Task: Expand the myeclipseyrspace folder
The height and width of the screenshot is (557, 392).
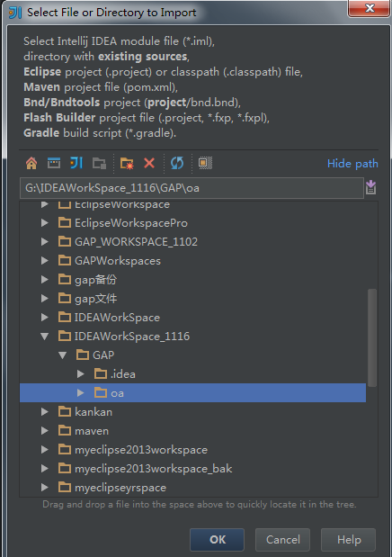Action: (x=45, y=487)
